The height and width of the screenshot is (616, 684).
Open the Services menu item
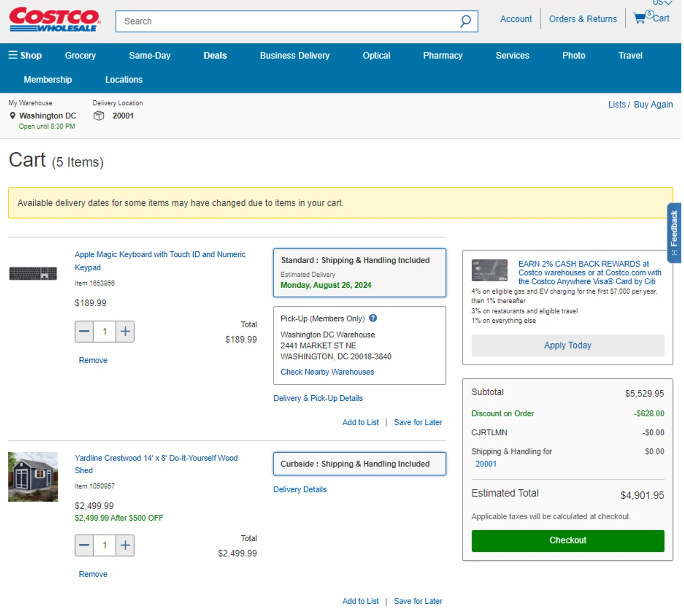[512, 56]
